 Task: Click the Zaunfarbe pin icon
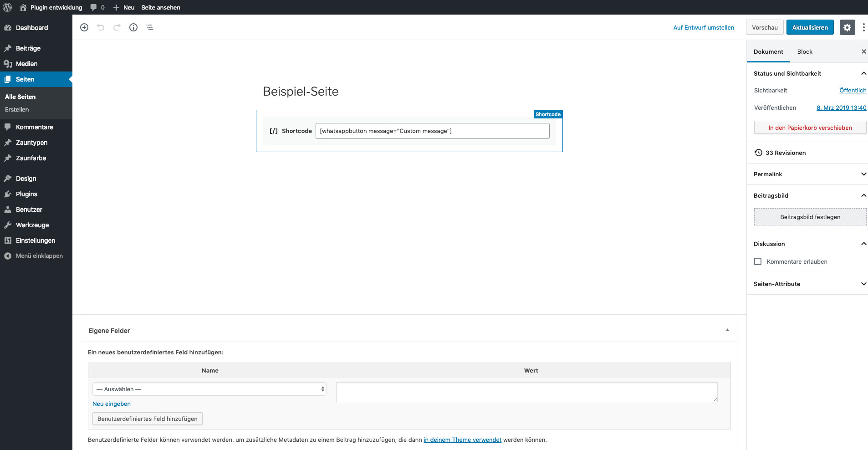[x=8, y=158]
